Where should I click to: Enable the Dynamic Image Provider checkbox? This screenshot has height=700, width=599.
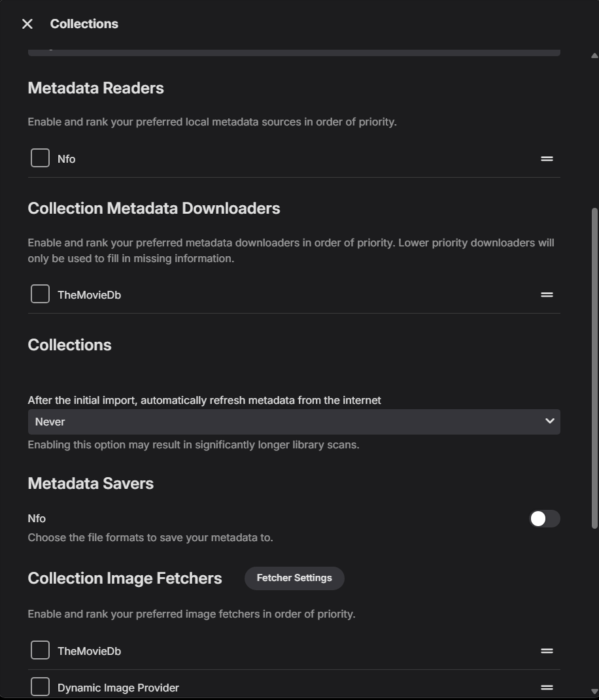pyautogui.click(x=40, y=687)
